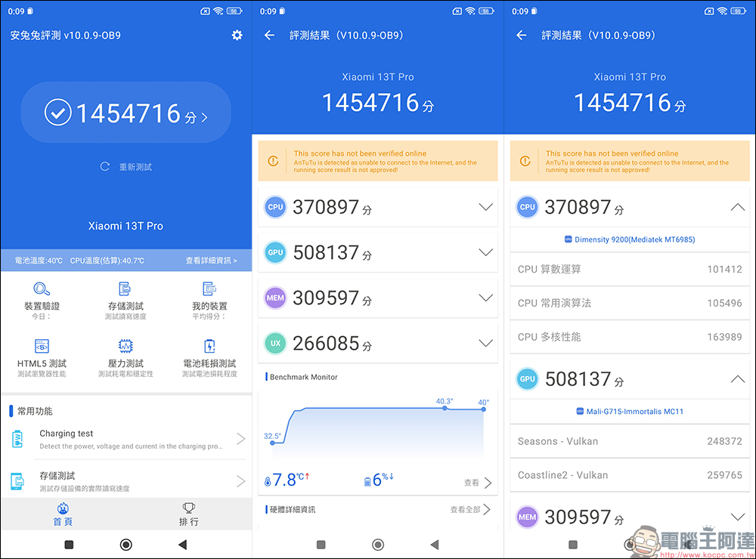The image size is (756, 559).
Task: Click GPU badge icon in middle screen
Action: point(275,252)
